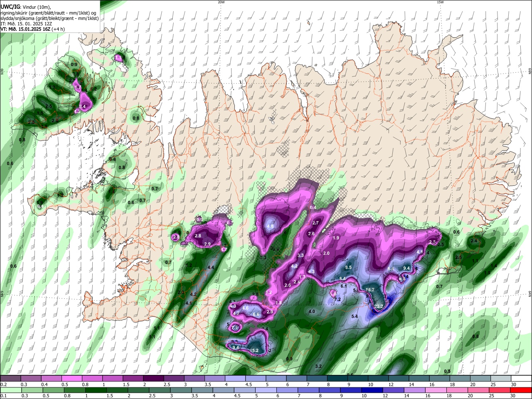Click the white top legend swatch above 30
Image resolution: width=532 pixels, height=399 pixels.
point(522,378)
